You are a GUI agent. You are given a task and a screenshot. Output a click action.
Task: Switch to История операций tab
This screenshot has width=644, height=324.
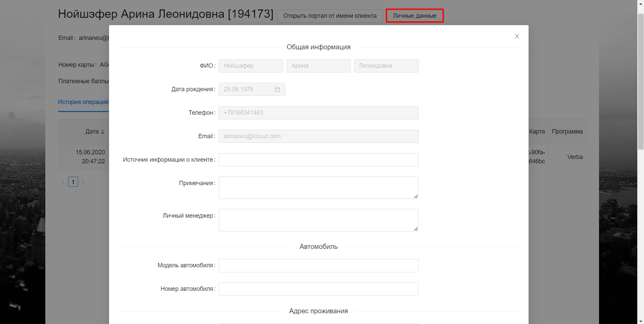[83, 102]
